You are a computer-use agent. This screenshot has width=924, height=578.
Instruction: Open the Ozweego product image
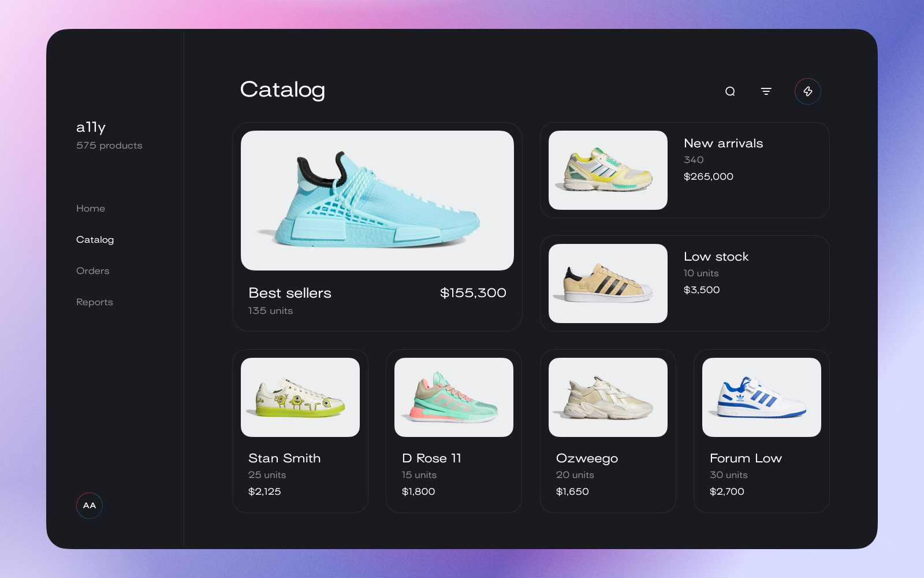click(x=608, y=397)
